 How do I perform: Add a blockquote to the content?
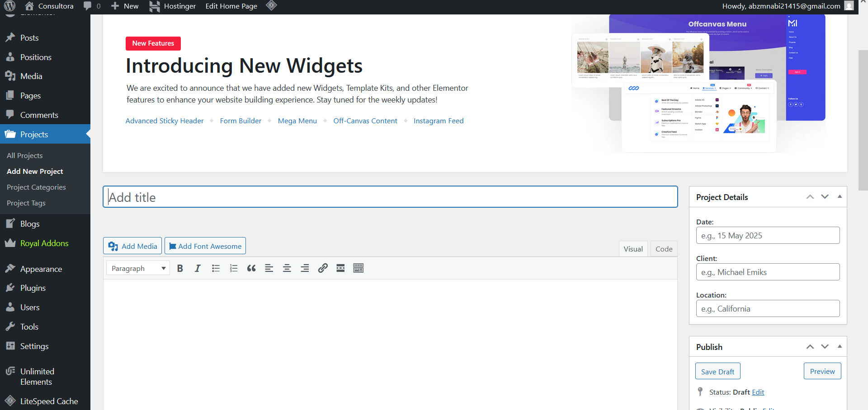(x=251, y=268)
